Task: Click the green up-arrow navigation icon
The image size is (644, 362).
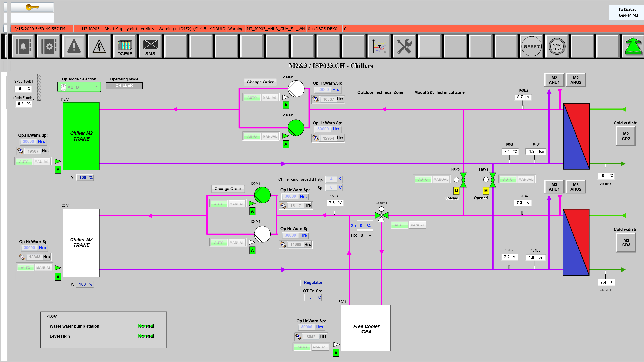Action: [x=633, y=47]
